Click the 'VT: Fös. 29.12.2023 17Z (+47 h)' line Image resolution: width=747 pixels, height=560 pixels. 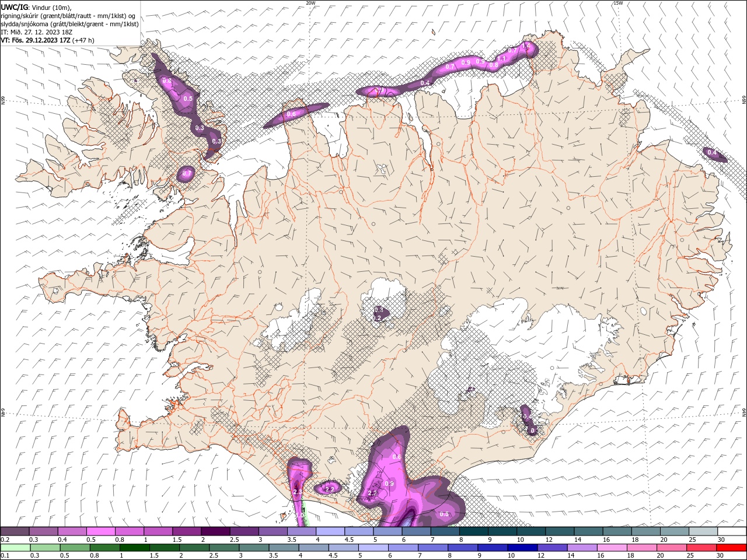pyautogui.click(x=47, y=40)
